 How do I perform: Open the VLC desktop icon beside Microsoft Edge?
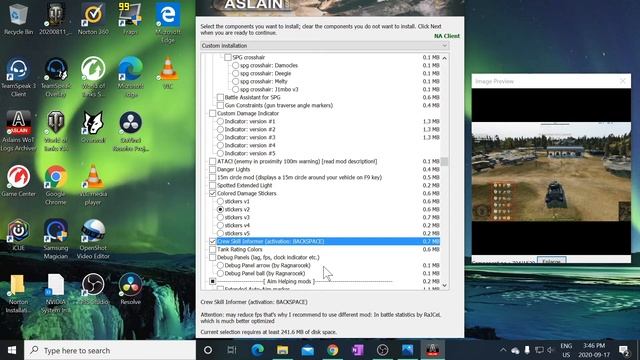(x=168, y=73)
